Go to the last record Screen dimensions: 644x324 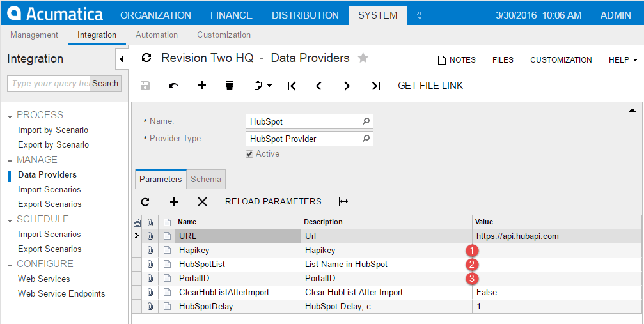[x=376, y=86]
